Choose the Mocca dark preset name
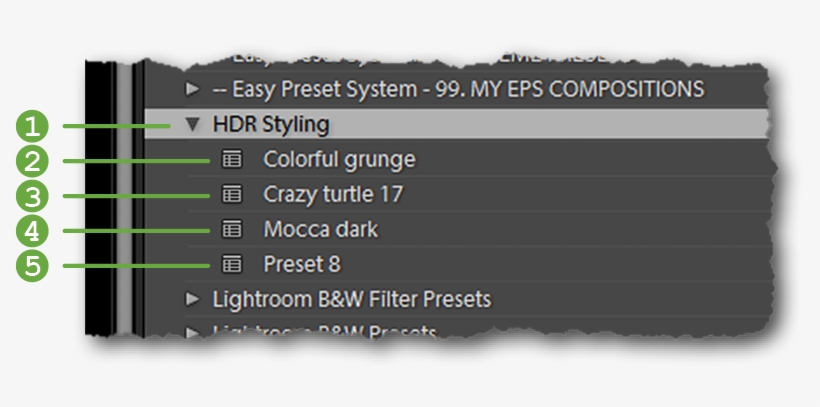The width and height of the screenshot is (820, 407). coord(320,230)
